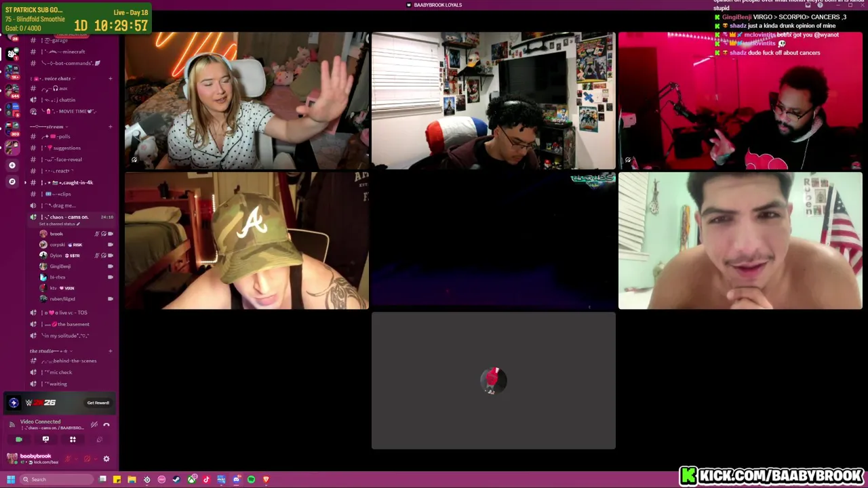Open File Explorer from the taskbar
Screen dimensions: 868x488
(132, 479)
